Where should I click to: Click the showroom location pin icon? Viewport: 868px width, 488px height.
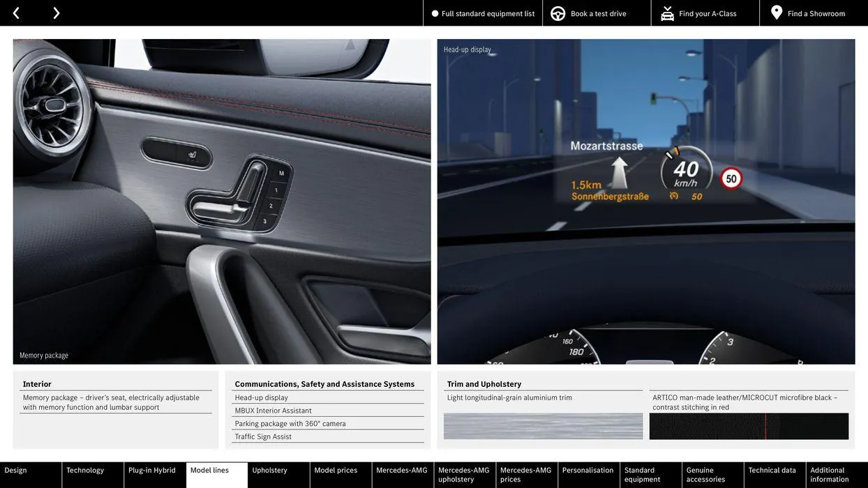click(777, 13)
